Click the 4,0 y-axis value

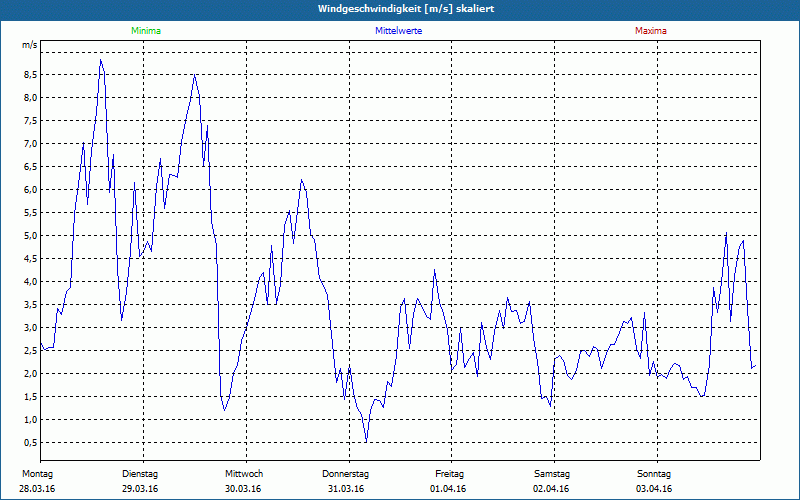coord(31,282)
